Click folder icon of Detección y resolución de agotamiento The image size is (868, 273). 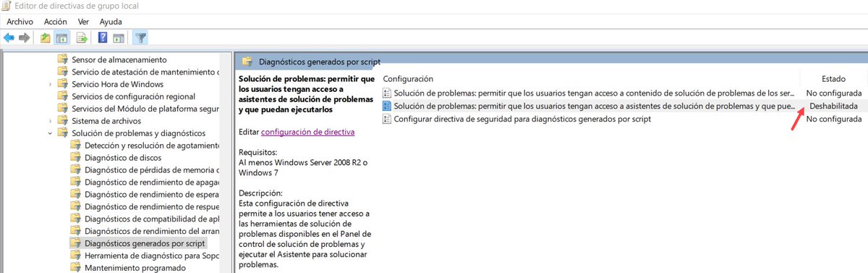pyautogui.click(x=76, y=146)
